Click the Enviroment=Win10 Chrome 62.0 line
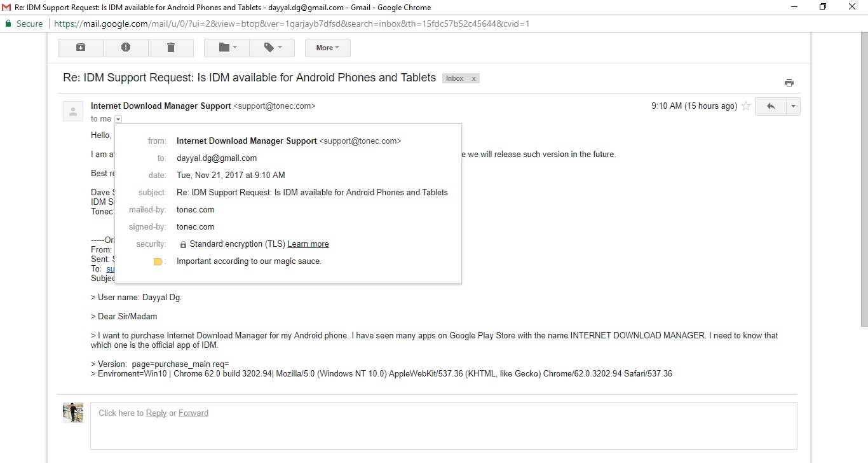Image resolution: width=868 pixels, height=463 pixels. click(381, 374)
